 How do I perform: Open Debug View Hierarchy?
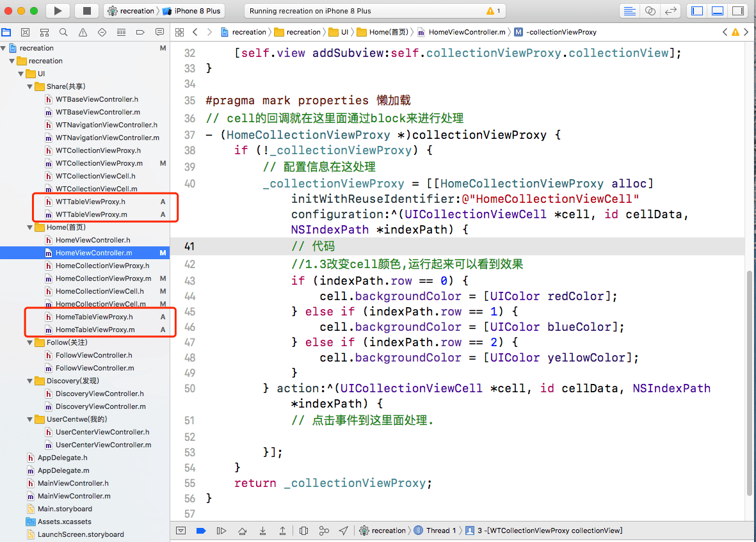click(x=304, y=530)
